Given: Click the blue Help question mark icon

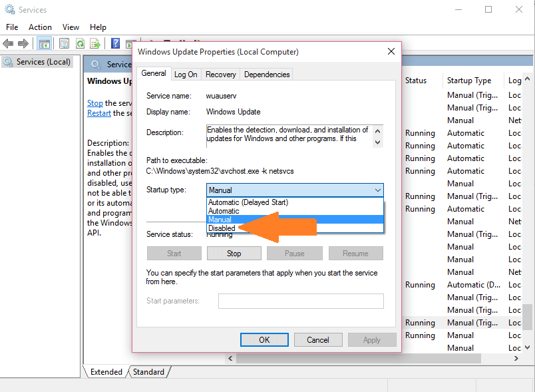Looking at the screenshot, I should point(116,43).
